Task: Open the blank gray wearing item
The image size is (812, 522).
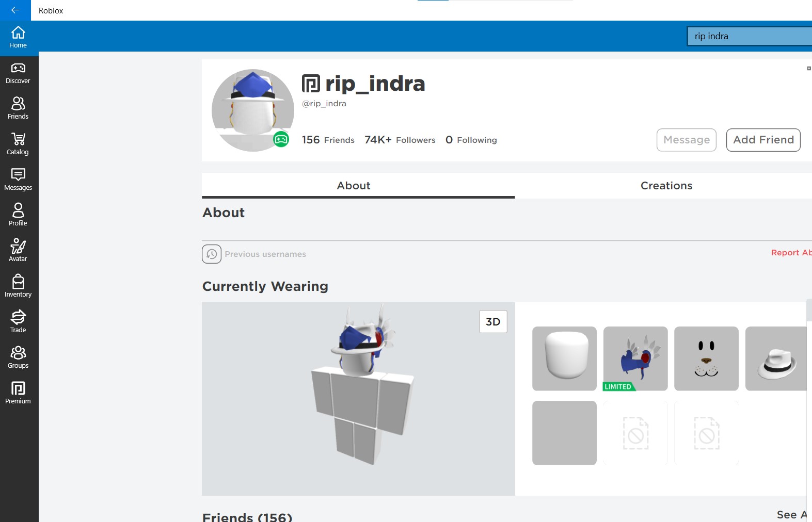Action: pos(564,433)
